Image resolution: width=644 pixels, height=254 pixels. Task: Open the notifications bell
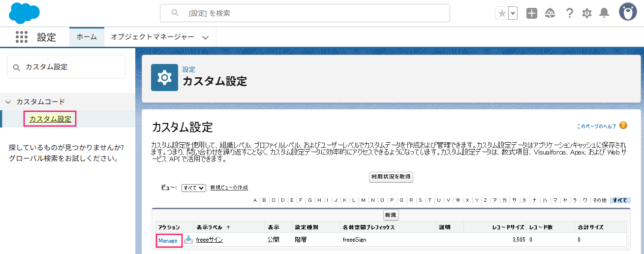(604, 13)
